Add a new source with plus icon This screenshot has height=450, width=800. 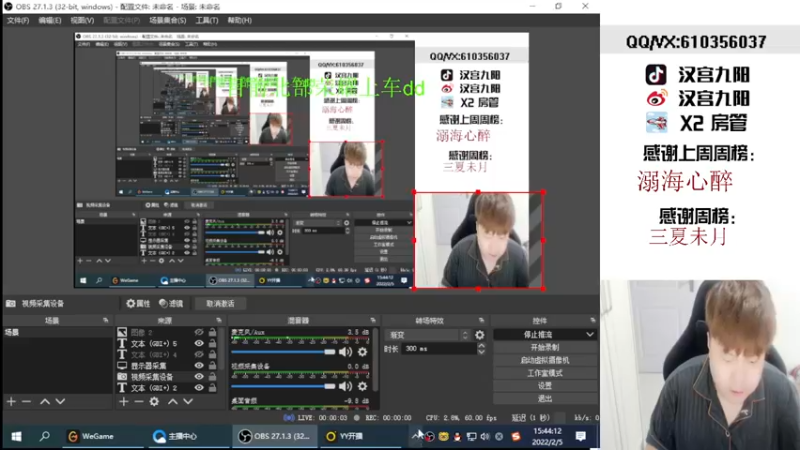(123, 402)
